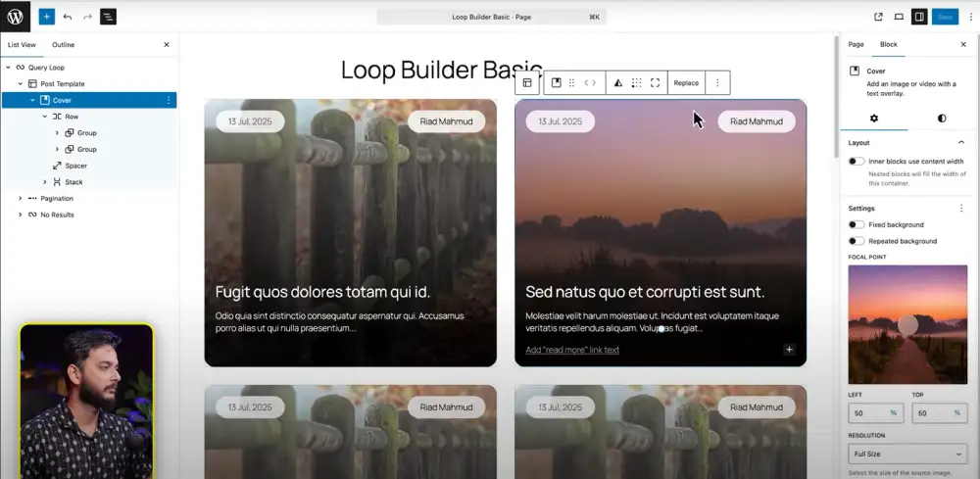This screenshot has height=479, width=980.
Task: Expand the first Group under Row
Action: click(x=57, y=132)
